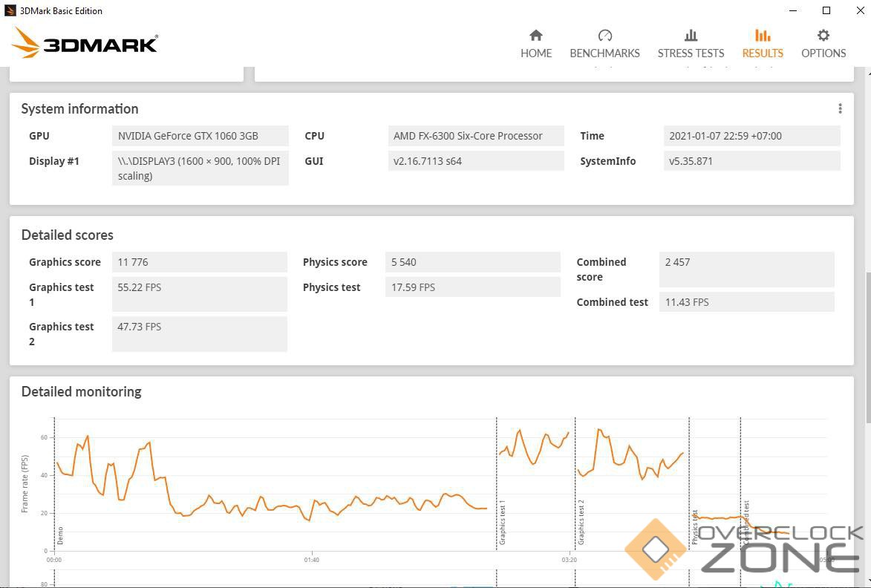Screen dimensions: 871x588
Task: Click the vertical scrollbar thumb
Action: (x=868, y=347)
